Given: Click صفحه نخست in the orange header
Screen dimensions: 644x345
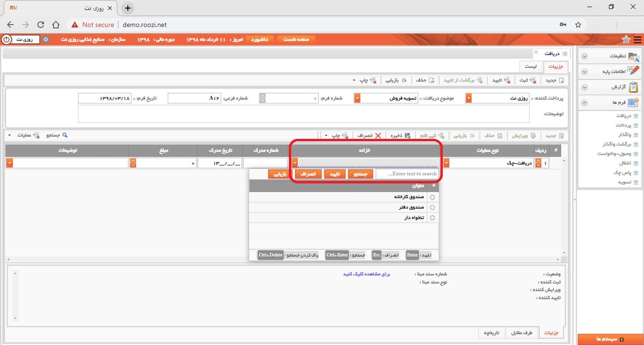Looking at the screenshot, I should click(x=296, y=39).
